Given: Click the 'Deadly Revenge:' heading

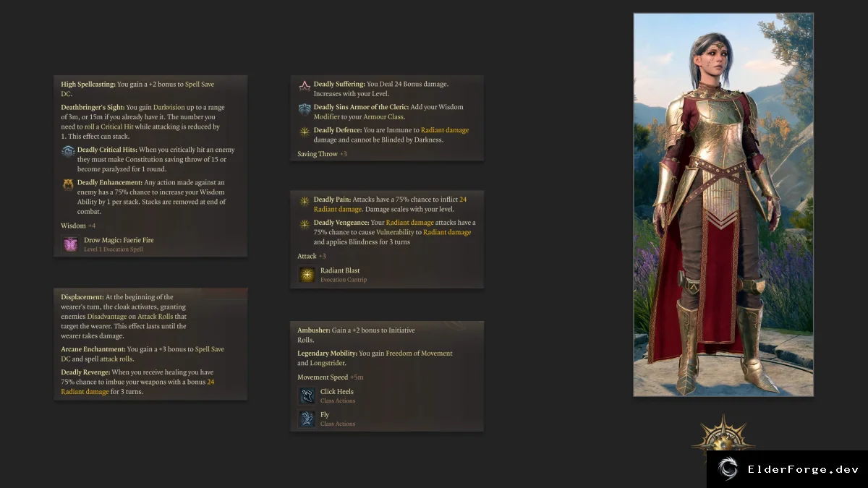Looking at the screenshot, I should click(85, 372).
